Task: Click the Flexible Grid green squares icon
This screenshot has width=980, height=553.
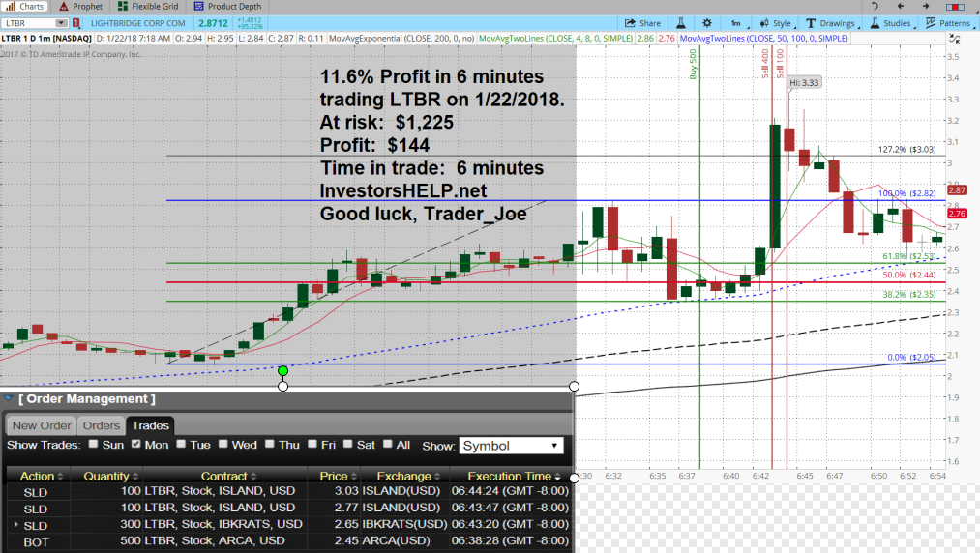Action: (x=123, y=6)
